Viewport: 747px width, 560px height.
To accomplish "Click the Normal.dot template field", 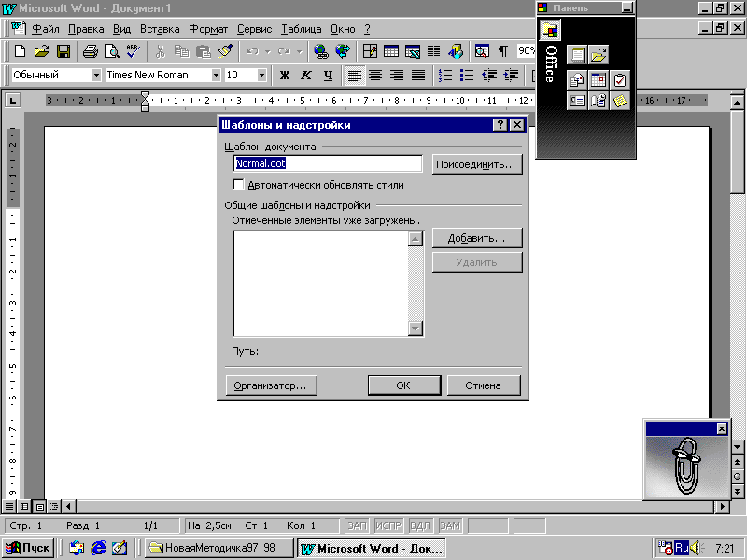I will click(328, 163).
